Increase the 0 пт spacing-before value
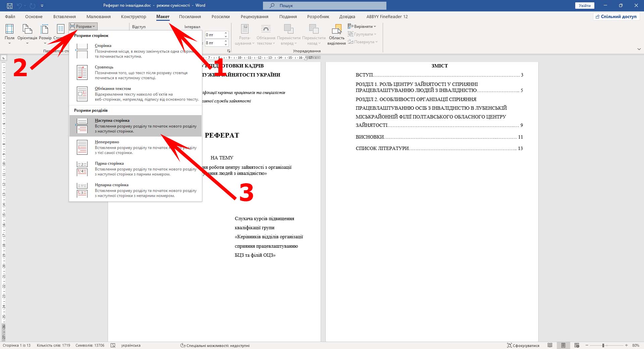Viewport: 644px width, 349px height. pos(226,33)
